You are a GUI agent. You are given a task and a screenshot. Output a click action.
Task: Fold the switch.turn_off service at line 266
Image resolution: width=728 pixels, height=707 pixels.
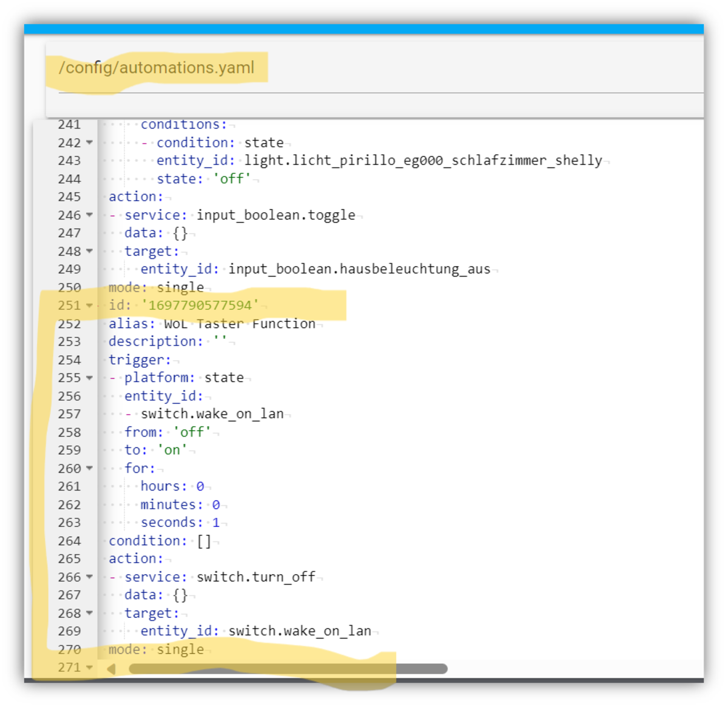click(90, 577)
